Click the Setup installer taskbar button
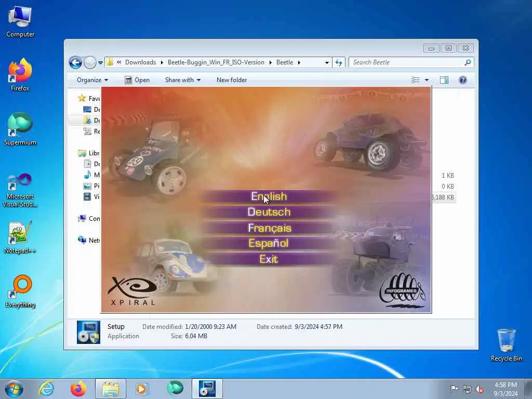This screenshot has height=399, width=532. [207, 389]
